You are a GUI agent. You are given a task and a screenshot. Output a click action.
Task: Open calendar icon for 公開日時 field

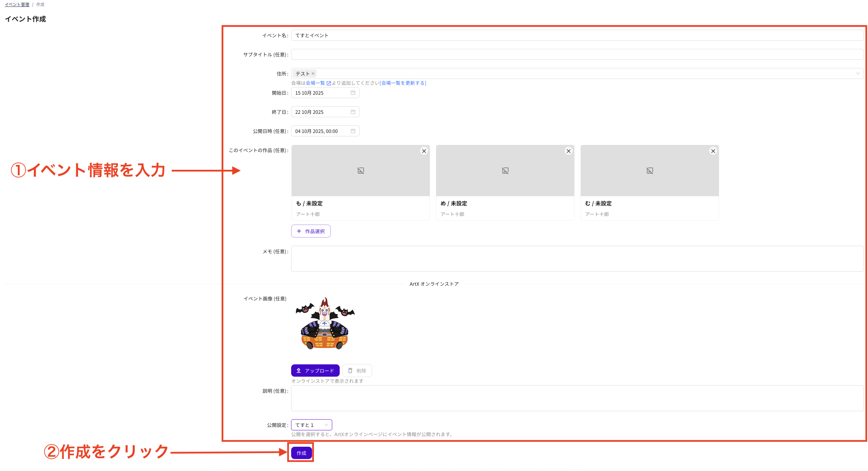point(353,131)
